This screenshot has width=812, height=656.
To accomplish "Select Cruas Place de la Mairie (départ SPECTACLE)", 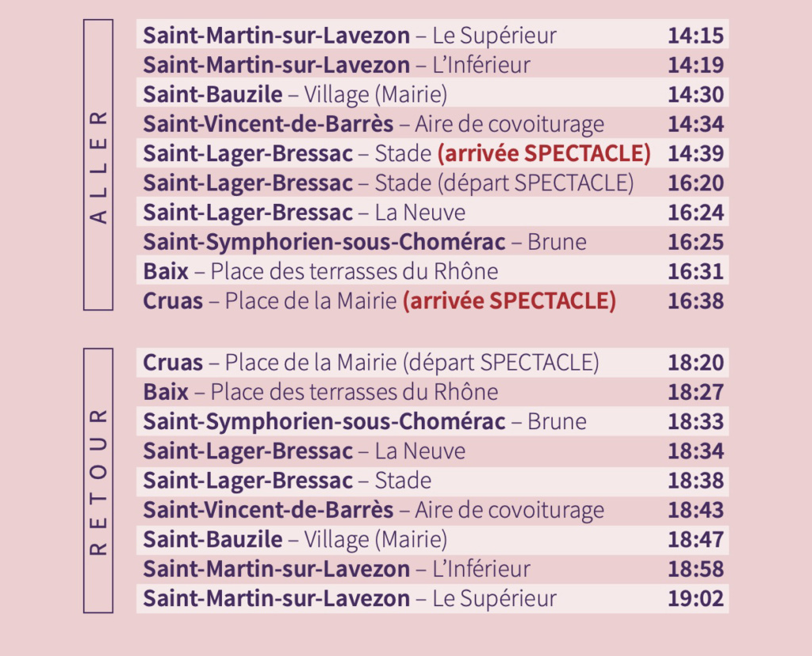I will click(370, 363).
